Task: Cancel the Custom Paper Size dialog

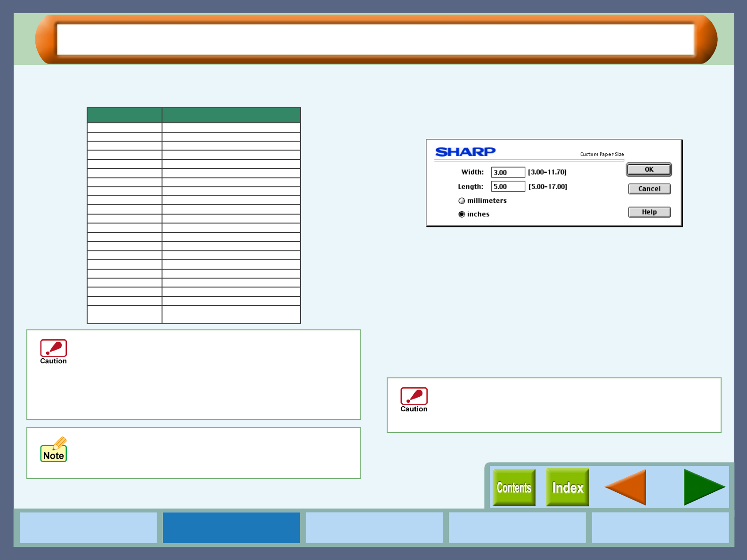Action: coord(649,189)
